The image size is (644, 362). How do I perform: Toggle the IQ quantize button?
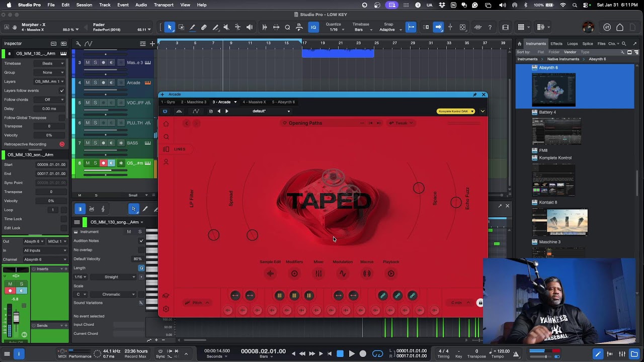tap(313, 27)
